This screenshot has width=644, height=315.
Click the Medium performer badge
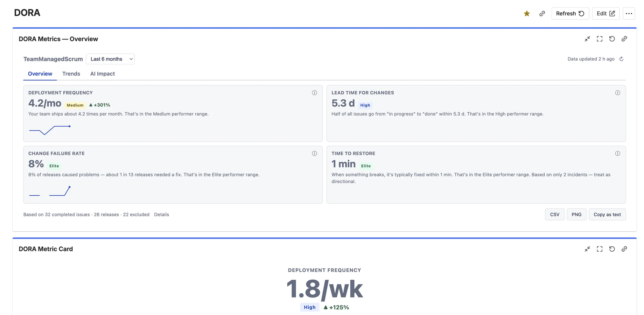pyautogui.click(x=75, y=105)
